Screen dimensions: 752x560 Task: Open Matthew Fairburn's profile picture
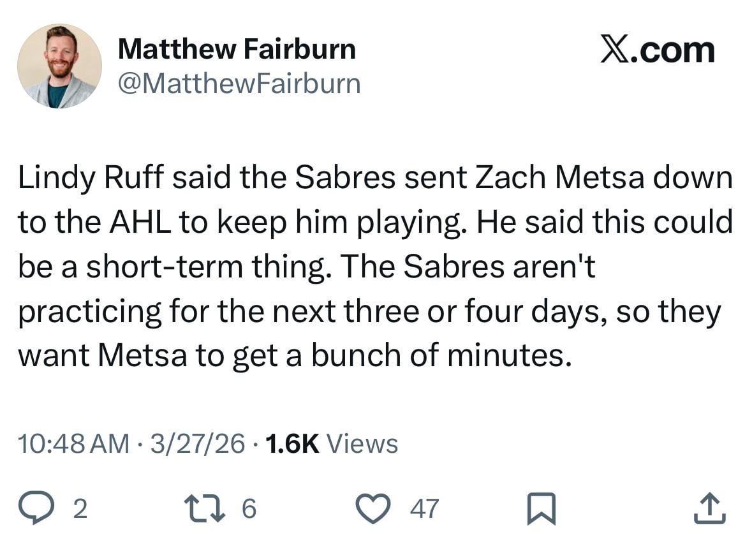(59, 66)
